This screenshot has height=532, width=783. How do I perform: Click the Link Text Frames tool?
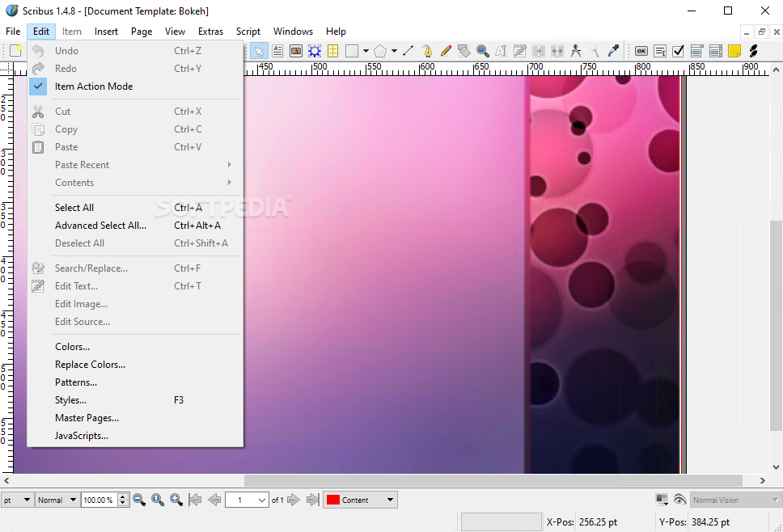(539, 51)
